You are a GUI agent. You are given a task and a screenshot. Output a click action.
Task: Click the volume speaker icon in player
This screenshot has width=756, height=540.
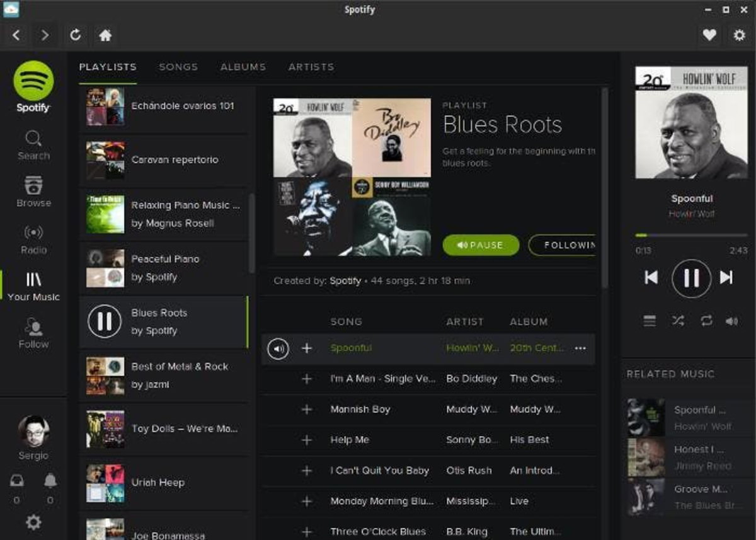[731, 321]
